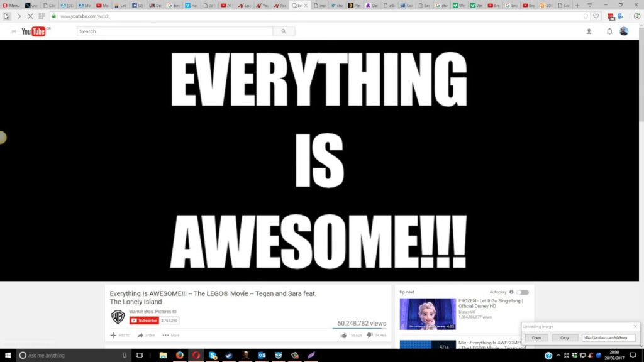Click Add to playlist button
The image size is (644, 362).
pos(119,336)
